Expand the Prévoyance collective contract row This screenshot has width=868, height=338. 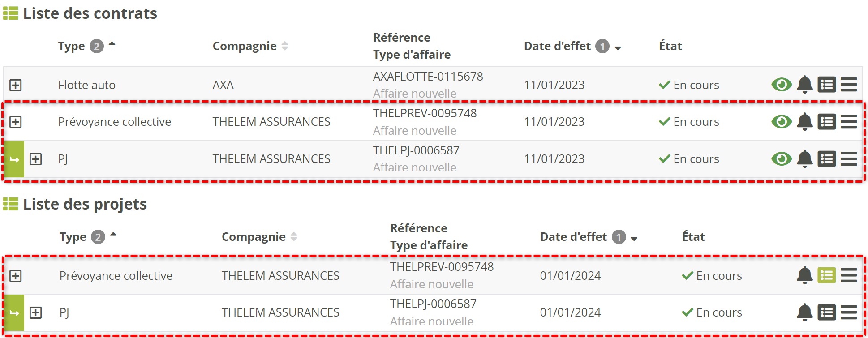click(x=16, y=122)
